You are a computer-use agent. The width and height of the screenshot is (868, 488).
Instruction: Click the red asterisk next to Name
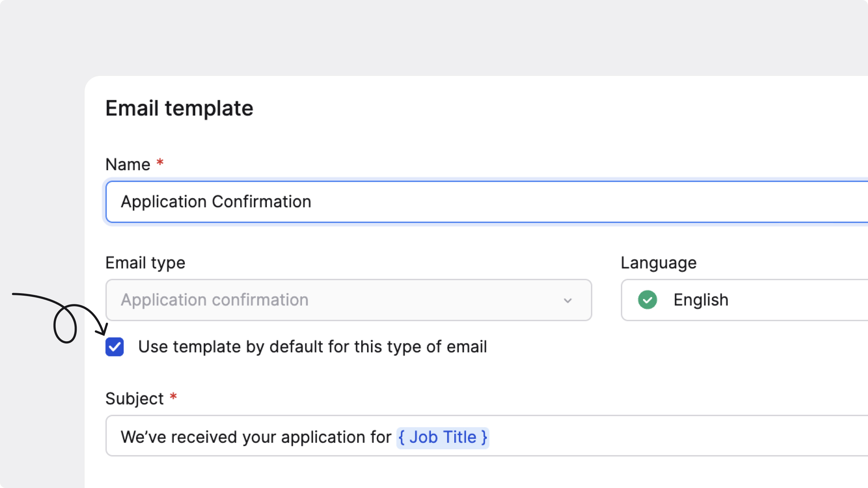(160, 162)
